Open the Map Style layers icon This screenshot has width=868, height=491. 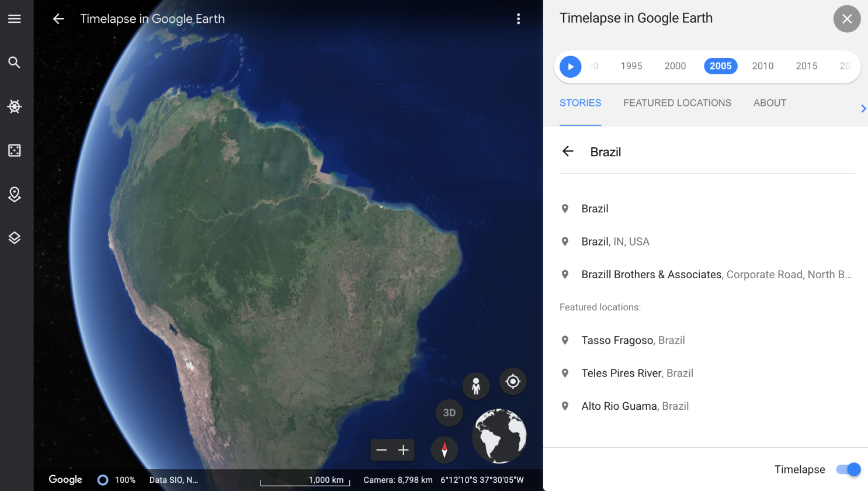tap(15, 238)
